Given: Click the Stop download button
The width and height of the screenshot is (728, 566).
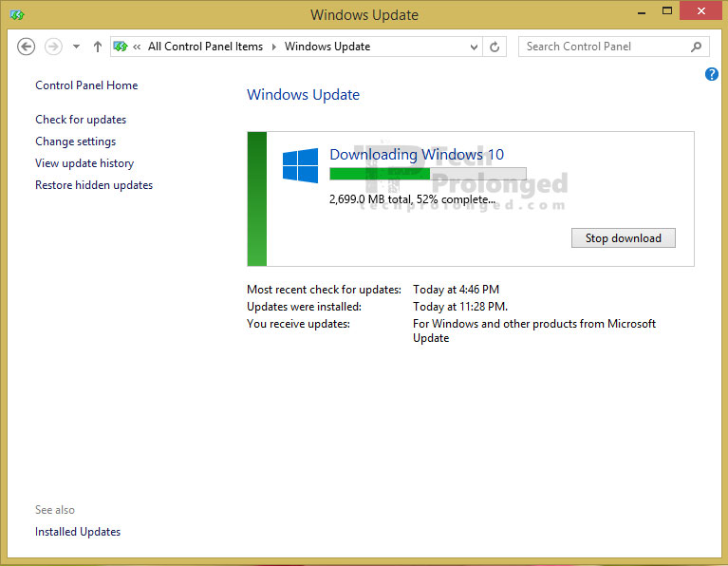Looking at the screenshot, I should 623,238.
